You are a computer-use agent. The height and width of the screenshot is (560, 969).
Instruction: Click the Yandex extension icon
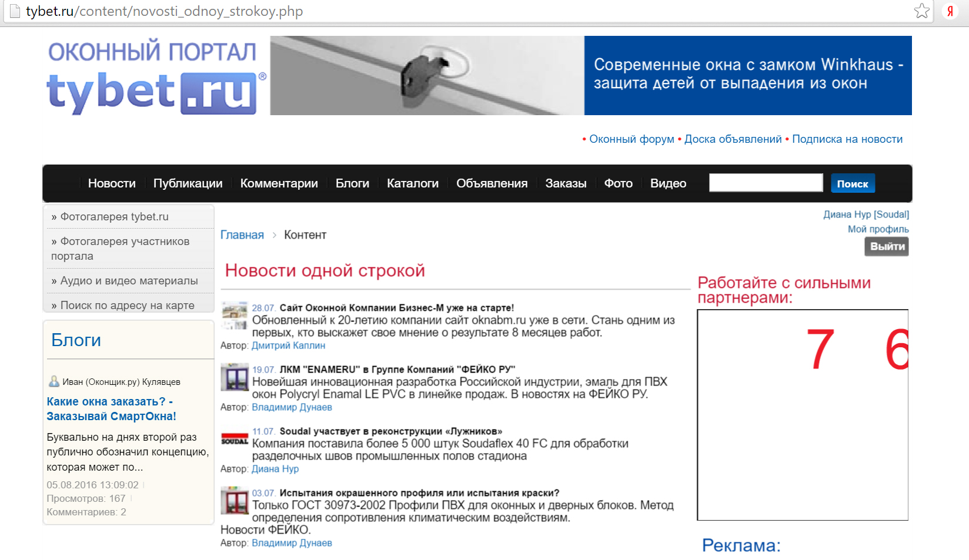click(x=950, y=11)
